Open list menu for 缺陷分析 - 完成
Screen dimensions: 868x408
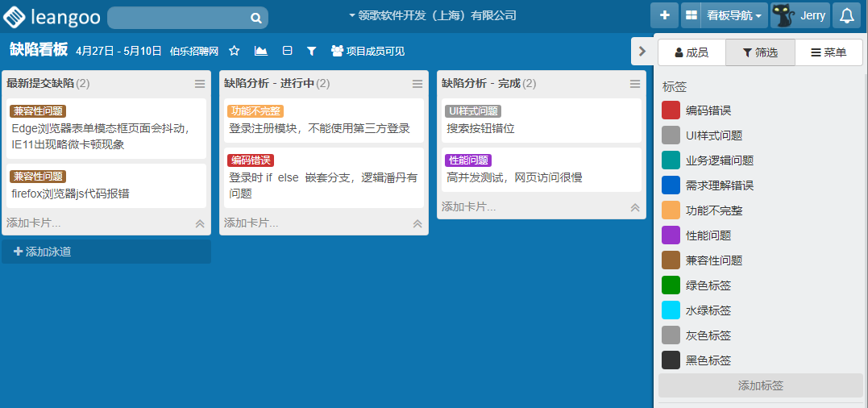635,84
